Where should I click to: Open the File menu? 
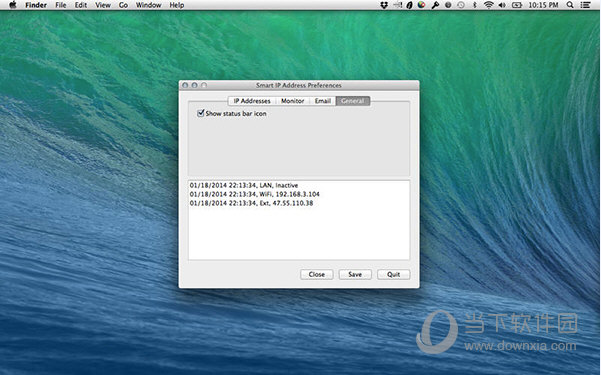[61, 5]
